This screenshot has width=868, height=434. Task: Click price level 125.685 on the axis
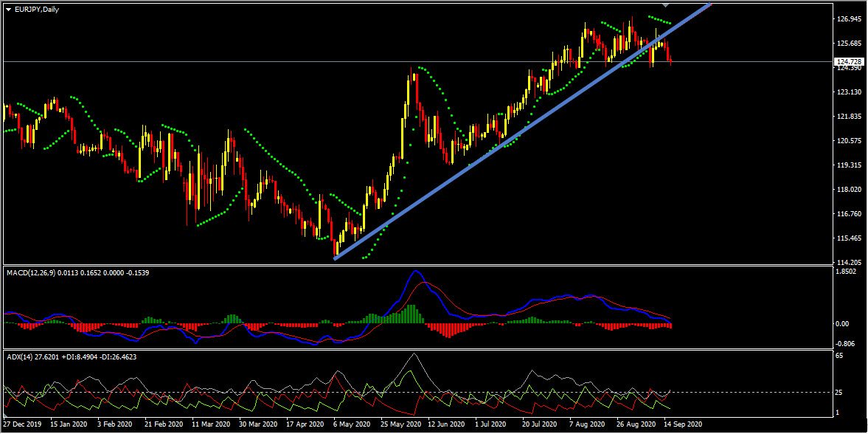tap(849, 44)
